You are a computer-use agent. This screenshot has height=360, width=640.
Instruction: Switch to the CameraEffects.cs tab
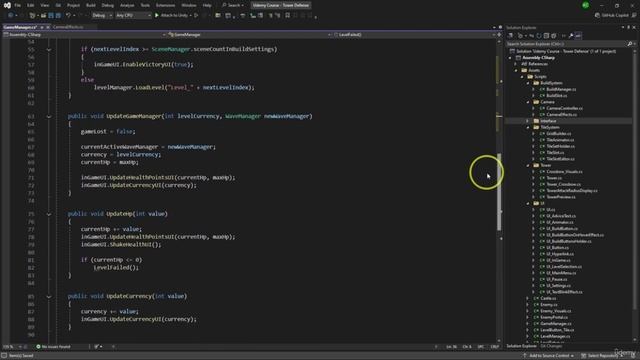point(68,27)
